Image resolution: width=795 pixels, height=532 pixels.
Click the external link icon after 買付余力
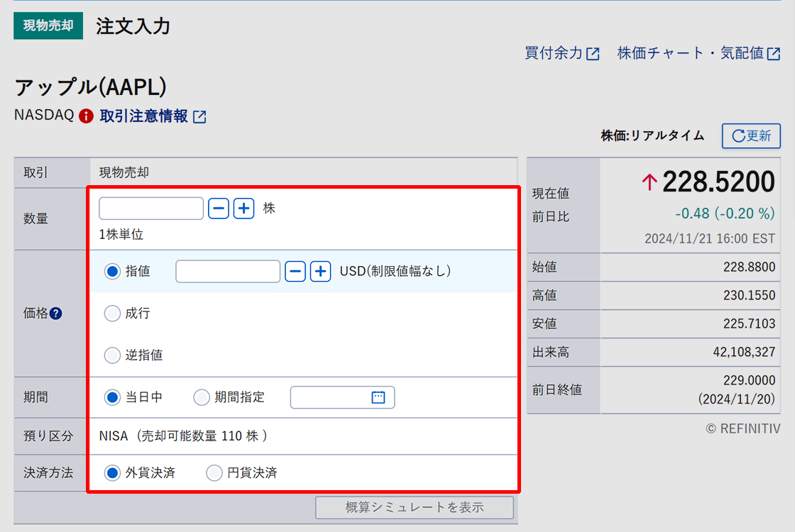(x=593, y=54)
